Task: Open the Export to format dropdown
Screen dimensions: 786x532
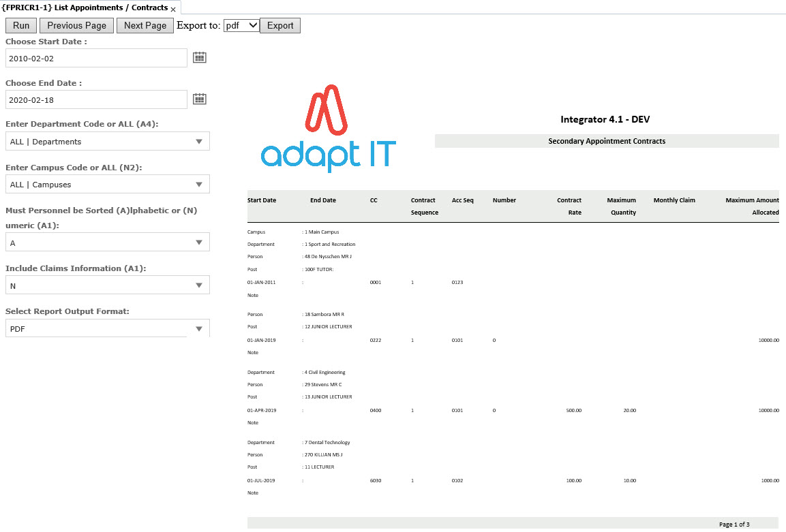Action: 241,25
